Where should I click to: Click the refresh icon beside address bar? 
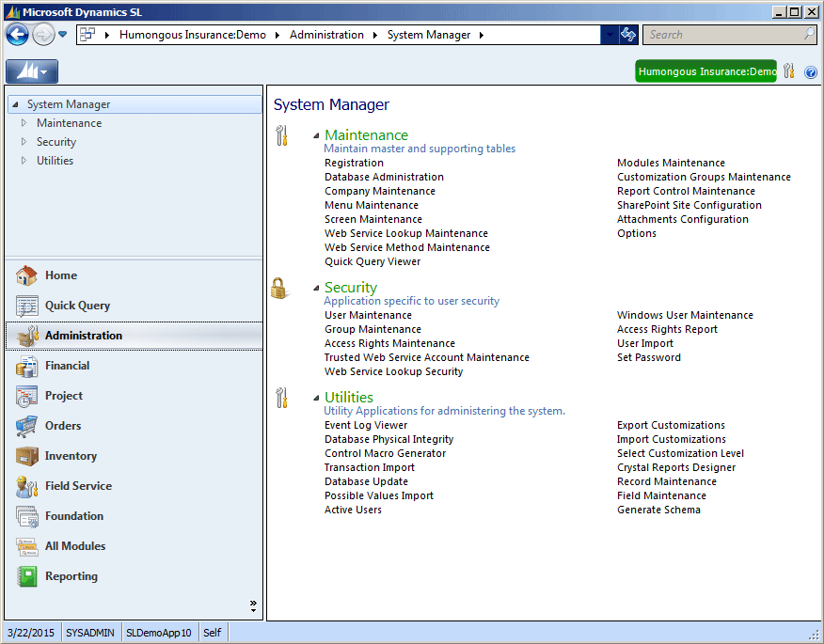628,35
